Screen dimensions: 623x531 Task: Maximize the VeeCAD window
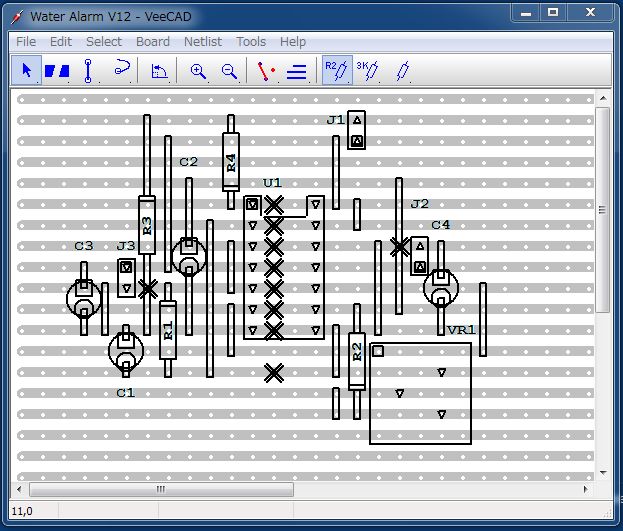click(553, 13)
